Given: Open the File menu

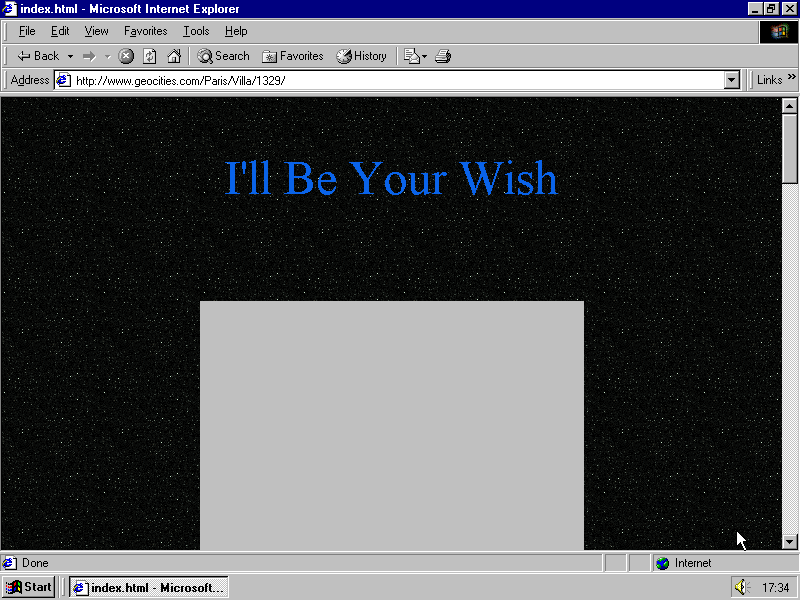Looking at the screenshot, I should 27,31.
